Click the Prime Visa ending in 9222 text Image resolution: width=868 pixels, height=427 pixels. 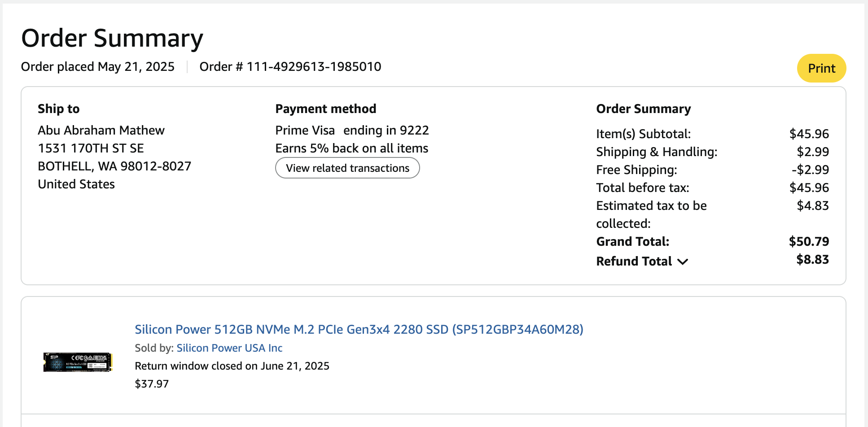coord(352,130)
